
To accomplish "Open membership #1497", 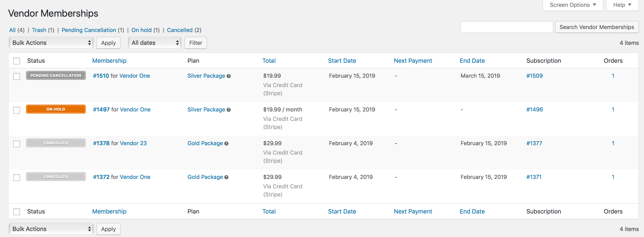I will pos(101,110).
